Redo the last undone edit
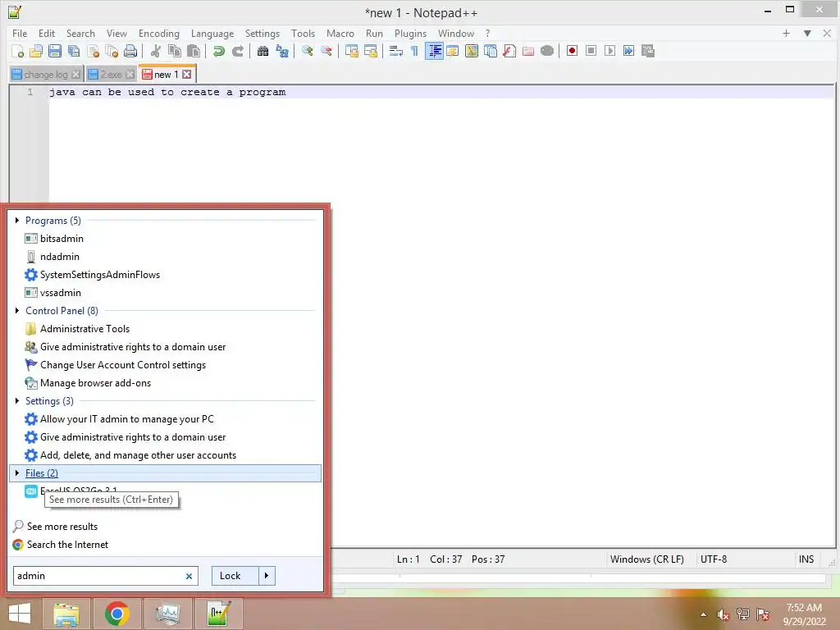The height and width of the screenshot is (630, 840). coord(237,51)
